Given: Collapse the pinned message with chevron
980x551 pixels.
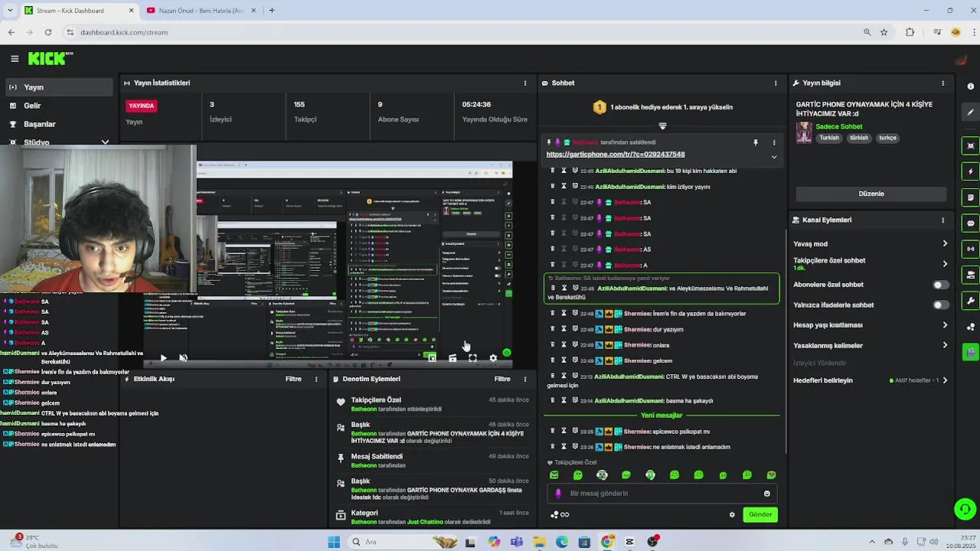Looking at the screenshot, I should (x=774, y=157).
